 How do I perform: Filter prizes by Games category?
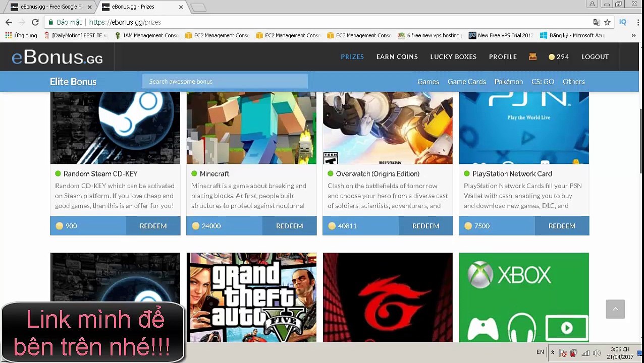(428, 82)
